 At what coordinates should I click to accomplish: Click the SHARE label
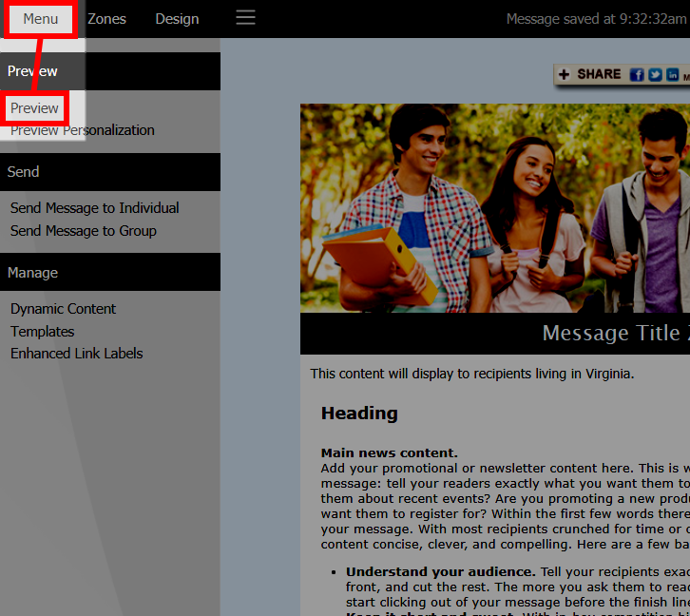click(x=599, y=74)
